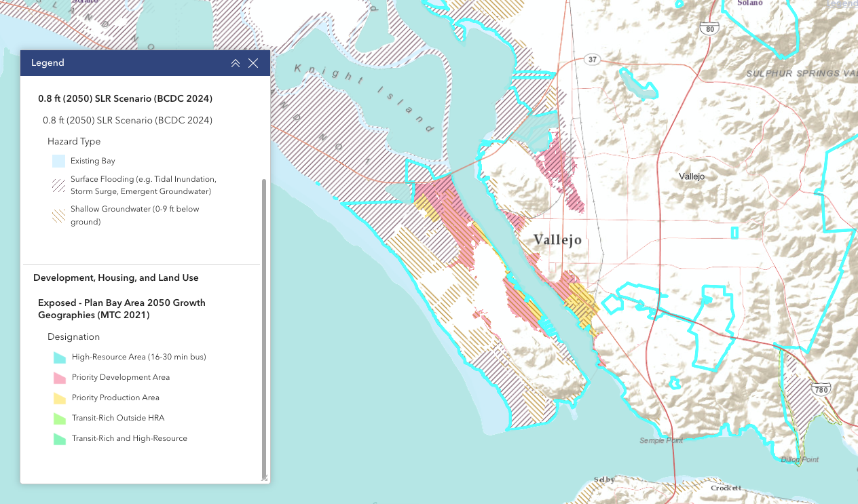Click the Existing Bay light blue color swatch
858x504 pixels.
[x=58, y=161]
